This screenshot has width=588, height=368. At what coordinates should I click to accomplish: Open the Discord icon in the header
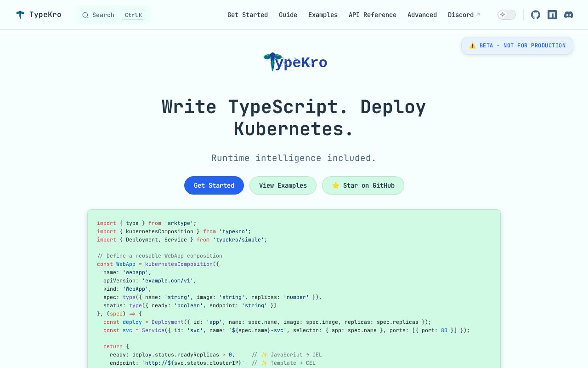(569, 15)
